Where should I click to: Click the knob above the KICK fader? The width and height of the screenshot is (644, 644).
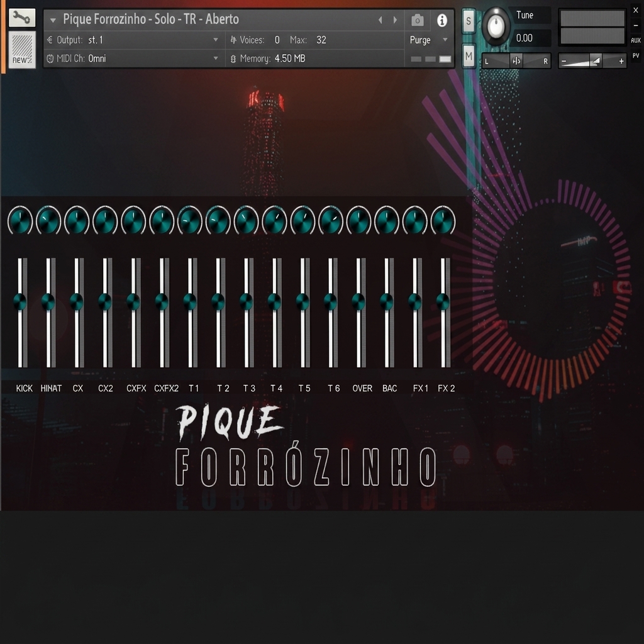(20, 220)
